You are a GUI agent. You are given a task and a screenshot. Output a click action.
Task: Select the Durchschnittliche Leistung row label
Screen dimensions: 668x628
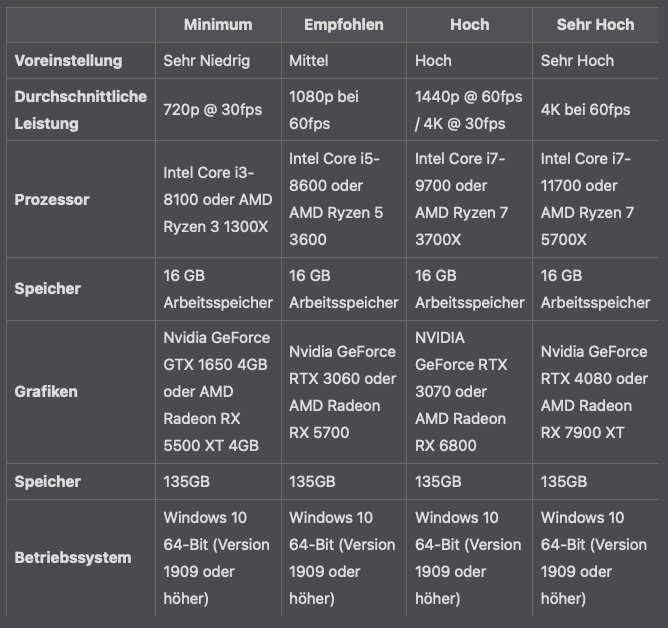[x=80, y=110]
